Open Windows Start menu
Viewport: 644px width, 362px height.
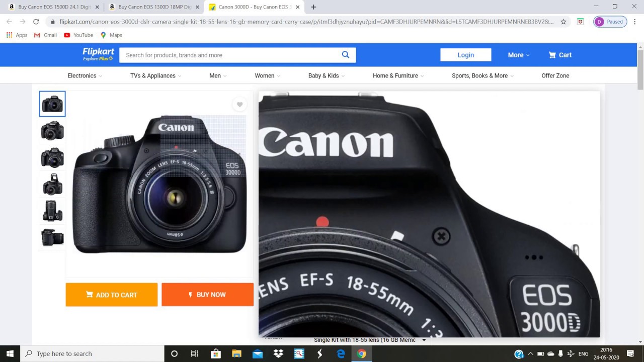(x=10, y=353)
